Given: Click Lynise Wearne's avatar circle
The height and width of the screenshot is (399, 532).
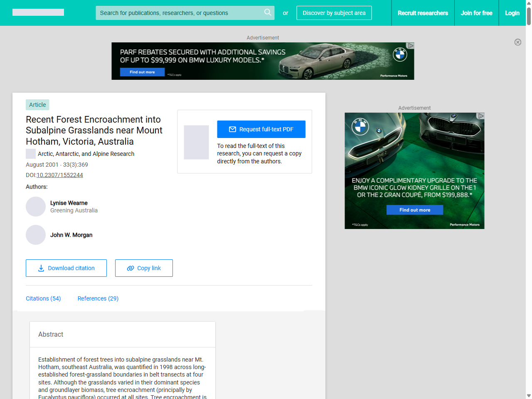Looking at the screenshot, I should point(36,207).
